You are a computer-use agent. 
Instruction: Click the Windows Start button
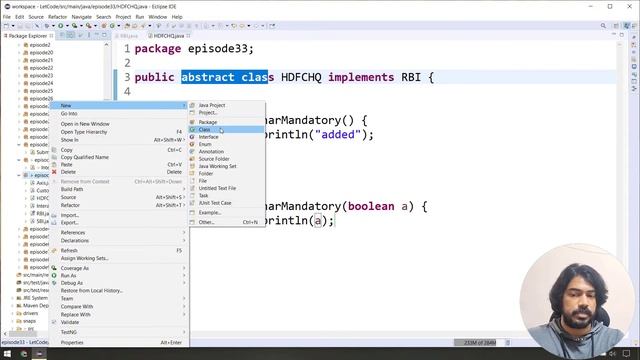point(7,354)
